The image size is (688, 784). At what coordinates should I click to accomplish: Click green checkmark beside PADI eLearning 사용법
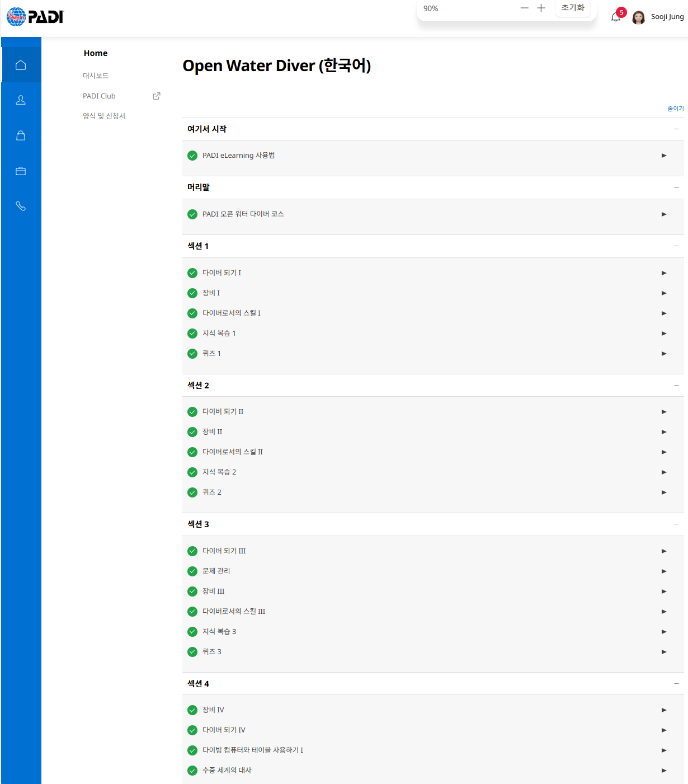[x=192, y=156]
